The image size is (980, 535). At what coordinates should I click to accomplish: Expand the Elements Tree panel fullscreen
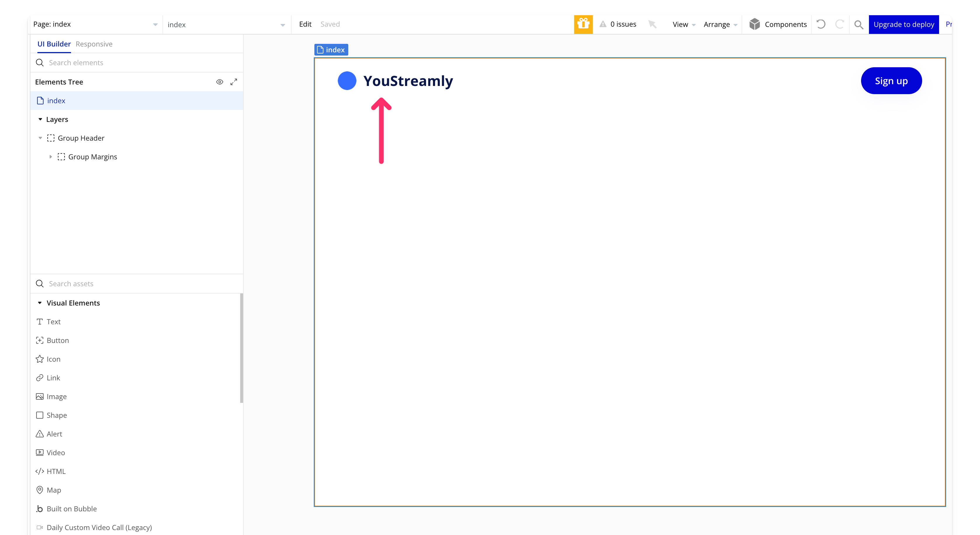(233, 82)
